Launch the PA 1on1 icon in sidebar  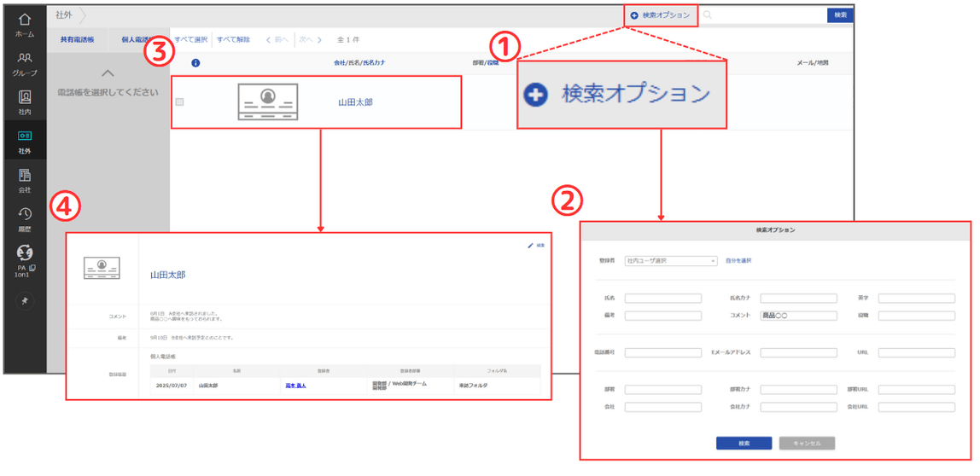coord(25,252)
